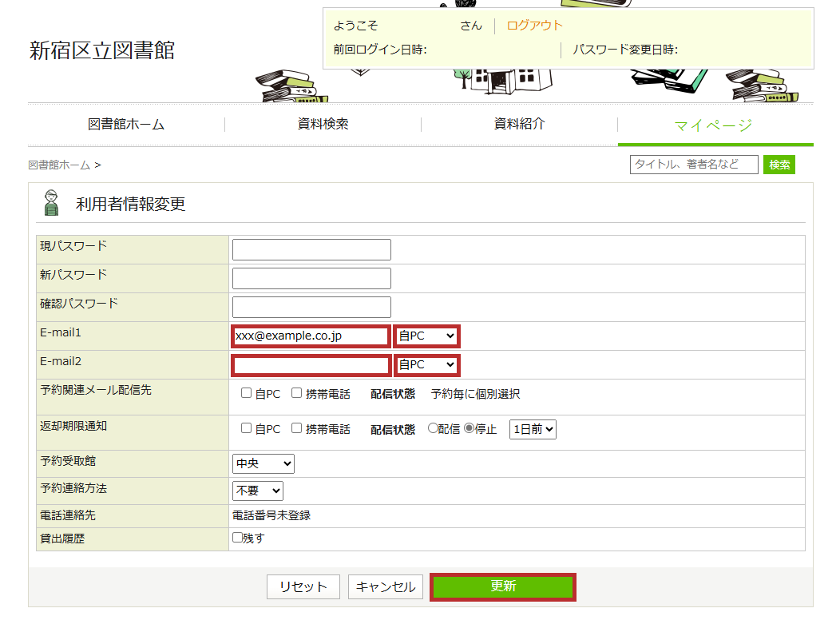Viewport: 840px width, 636px height.
Task: Check 自PC for 返却期限通知
Action: pyautogui.click(x=247, y=428)
